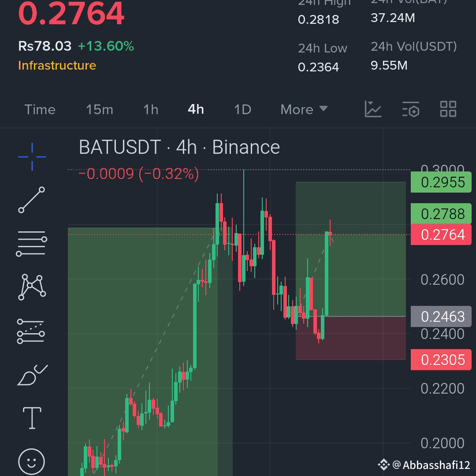Click the 0.2305 stop-loss price label
The height and width of the screenshot is (476, 476).
tap(441, 360)
